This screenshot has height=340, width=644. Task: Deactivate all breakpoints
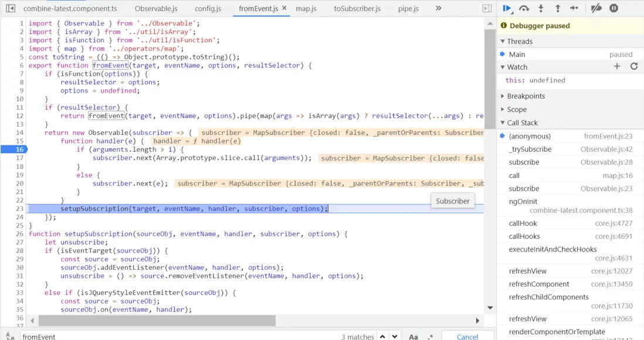point(596,8)
